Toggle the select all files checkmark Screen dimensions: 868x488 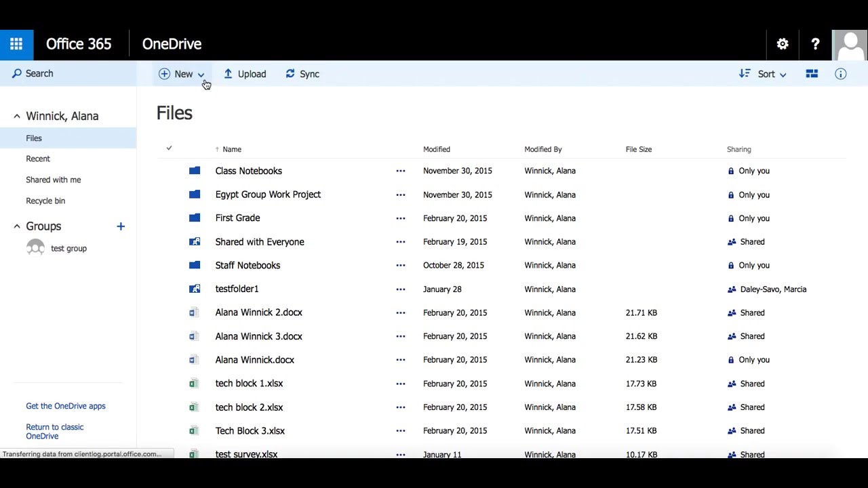tap(169, 148)
